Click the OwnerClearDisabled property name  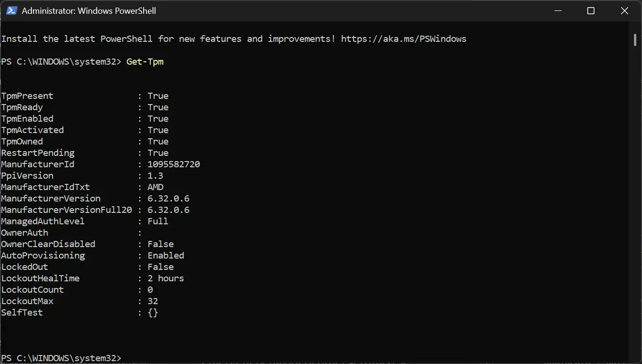point(48,244)
